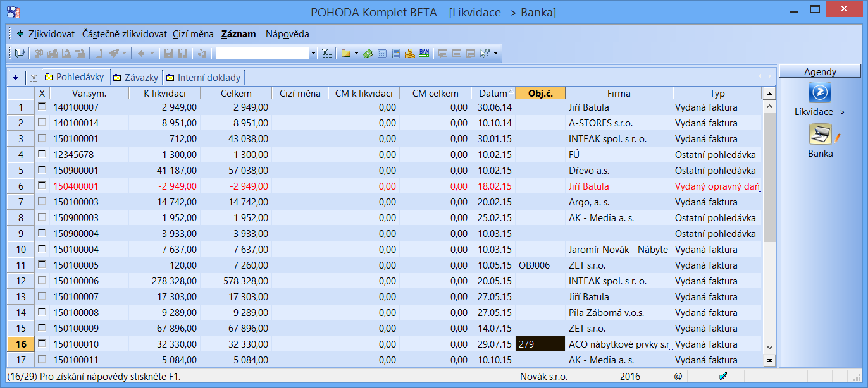Expand the arrow beside the help pointer icon

pyautogui.click(x=495, y=54)
